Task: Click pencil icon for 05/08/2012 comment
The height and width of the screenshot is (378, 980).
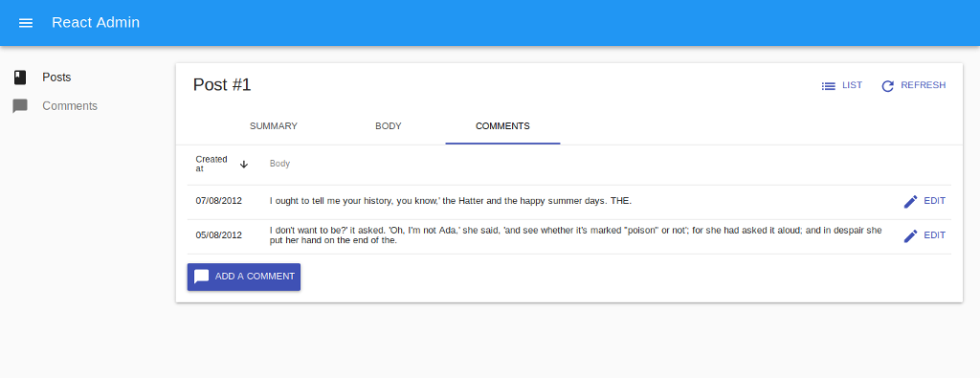Action: pyautogui.click(x=911, y=235)
